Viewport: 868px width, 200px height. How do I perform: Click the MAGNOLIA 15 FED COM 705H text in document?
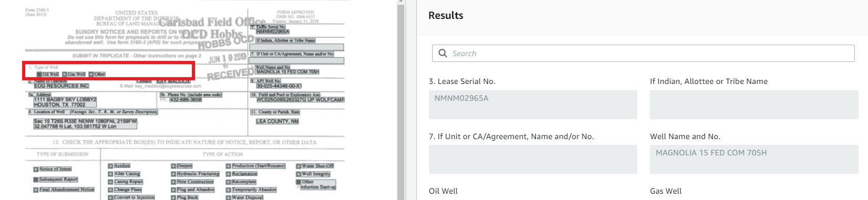pyautogui.click(x=288, y=71)
